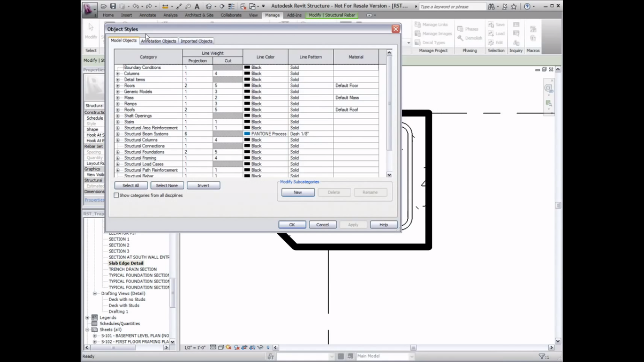This screenshot has width=644, height=362.
Task: Click the worksets icon in the status bar
Action: 271,356
